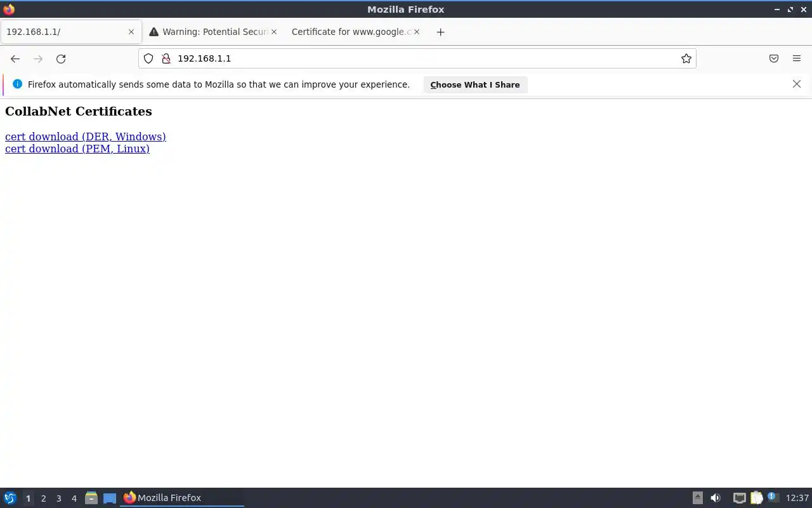812x508 pixels.
Task: Switch to workspace 1
Action: click(x=28, y=498)
